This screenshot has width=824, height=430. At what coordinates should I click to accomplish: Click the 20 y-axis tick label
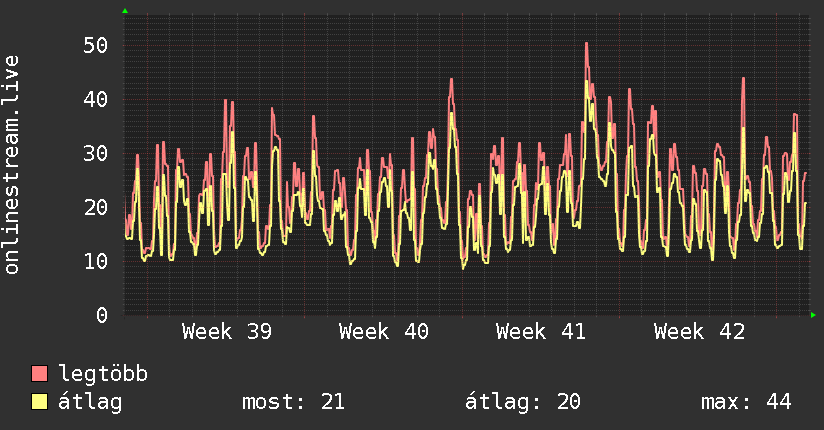click(96, 208)
